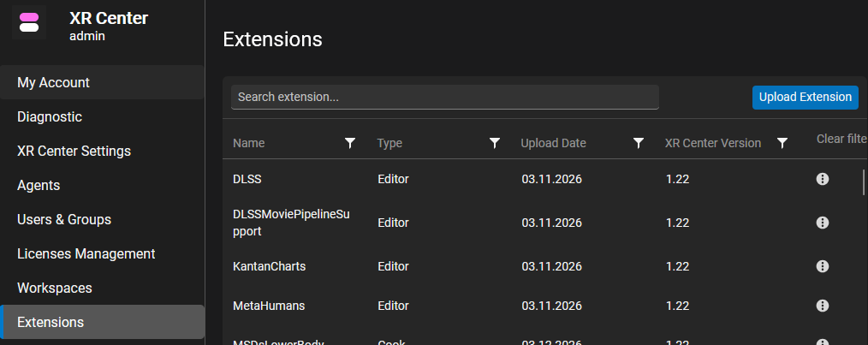
Task: Open filter for XR Center Version column
Action: click(782, 143)
